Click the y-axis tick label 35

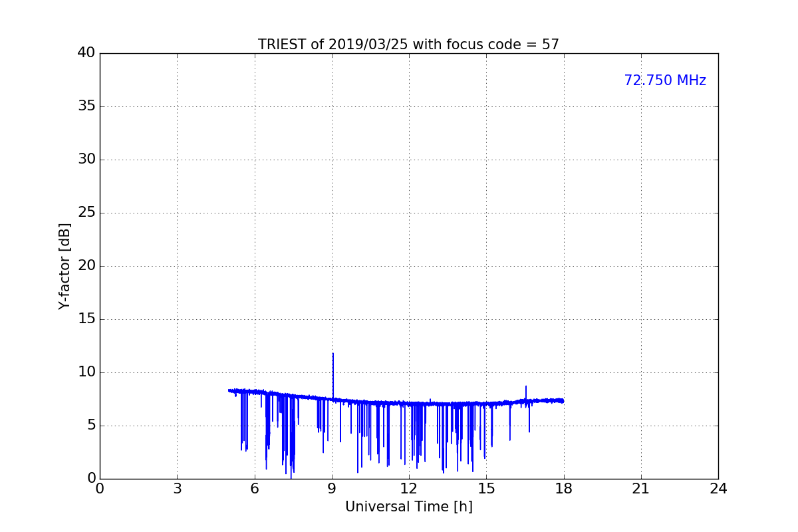(86, 106)
